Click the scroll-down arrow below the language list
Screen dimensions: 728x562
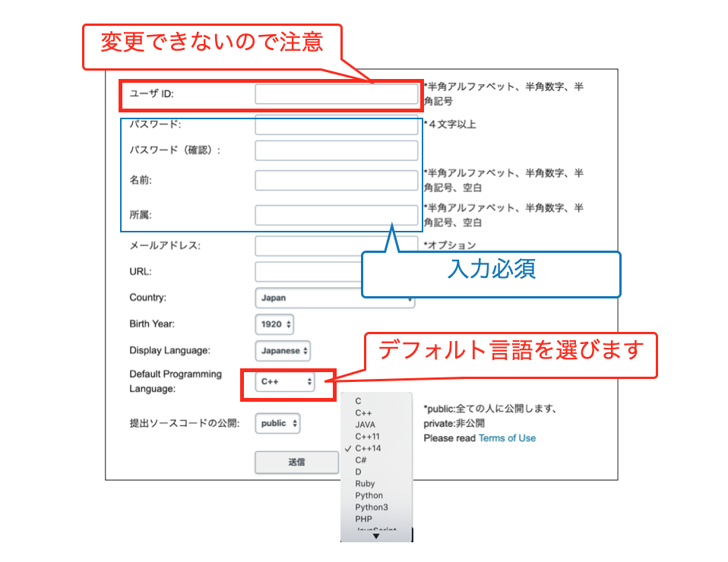click(x=375, y=535)
